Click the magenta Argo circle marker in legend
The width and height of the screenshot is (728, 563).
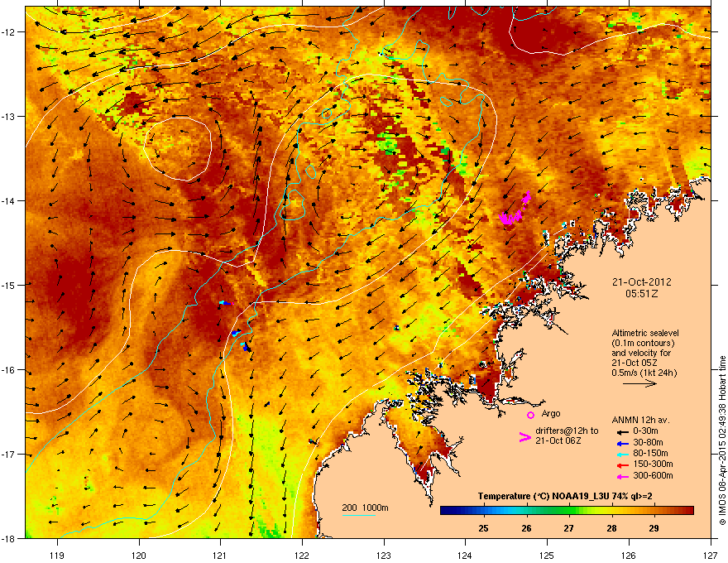[530, 415]
